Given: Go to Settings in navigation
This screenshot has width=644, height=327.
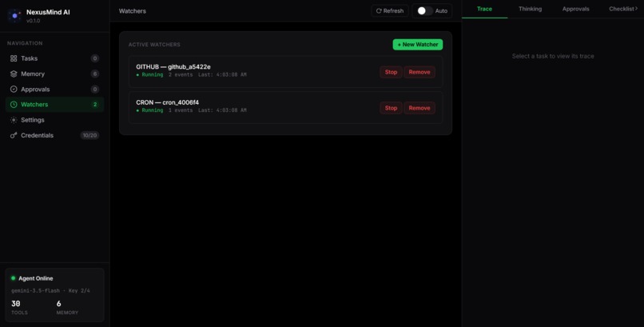Looking at the screenshot, I should click(x=54, y=120).
